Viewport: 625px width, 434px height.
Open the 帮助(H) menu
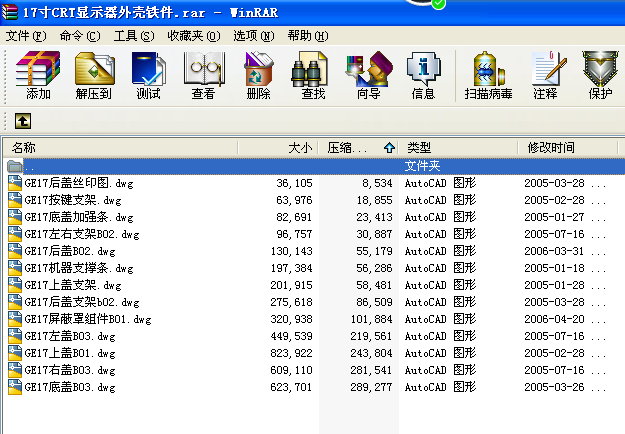308,36
